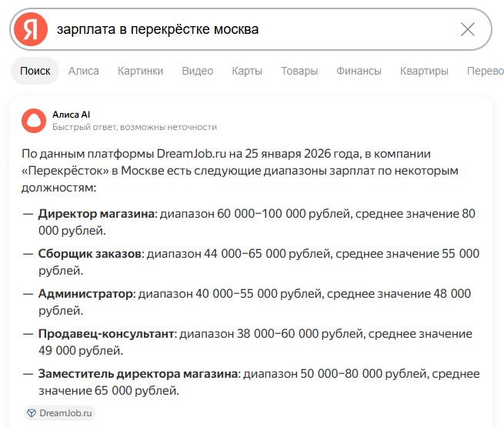Select the Поиск tab
504x427 pixels.
(35, 71)
